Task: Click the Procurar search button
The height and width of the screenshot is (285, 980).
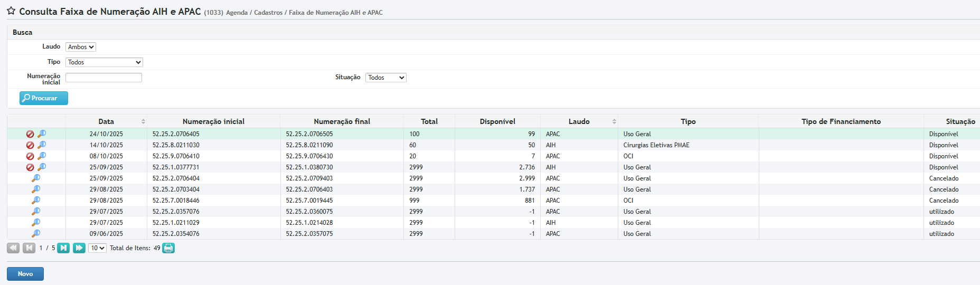Action: 44,98
